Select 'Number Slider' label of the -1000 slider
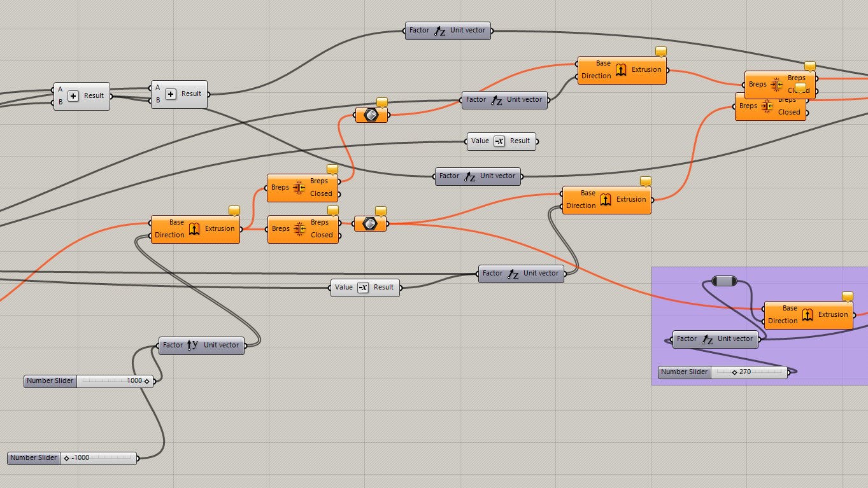Image resolution: width=868 pixels, height=488 pixels. pyautogui.click(x=33, y=458)
